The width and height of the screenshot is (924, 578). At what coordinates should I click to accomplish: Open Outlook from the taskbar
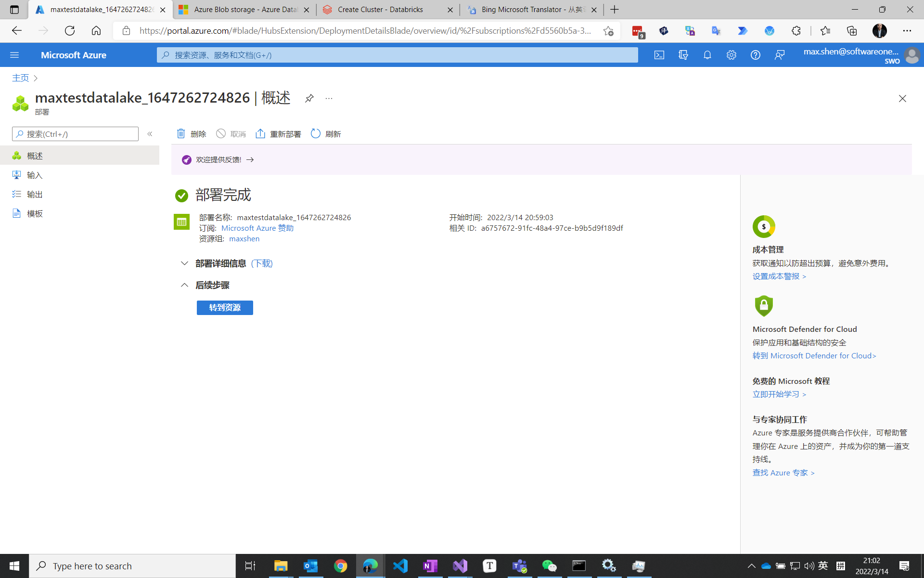pos(310,565)
